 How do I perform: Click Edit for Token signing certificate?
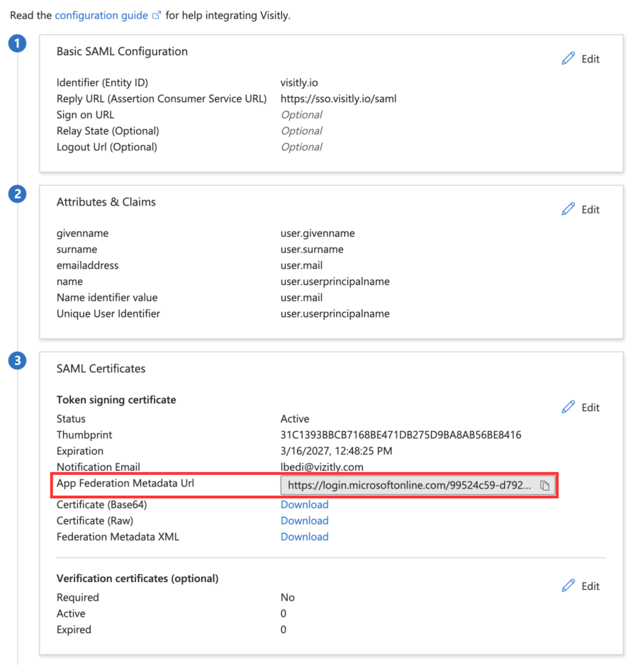[x=590, y=407]
